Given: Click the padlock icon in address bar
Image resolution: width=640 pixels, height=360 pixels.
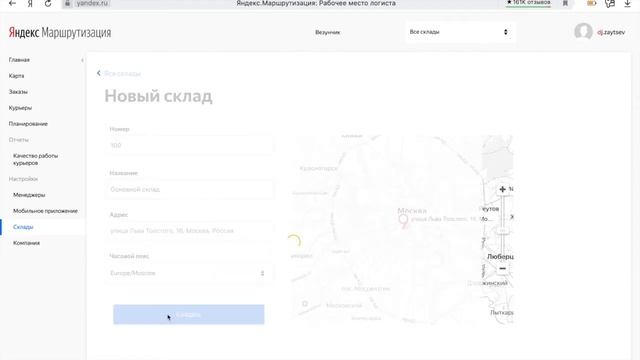Looking at the screenshot, I should pyautogui.click(x=68, y=3).
